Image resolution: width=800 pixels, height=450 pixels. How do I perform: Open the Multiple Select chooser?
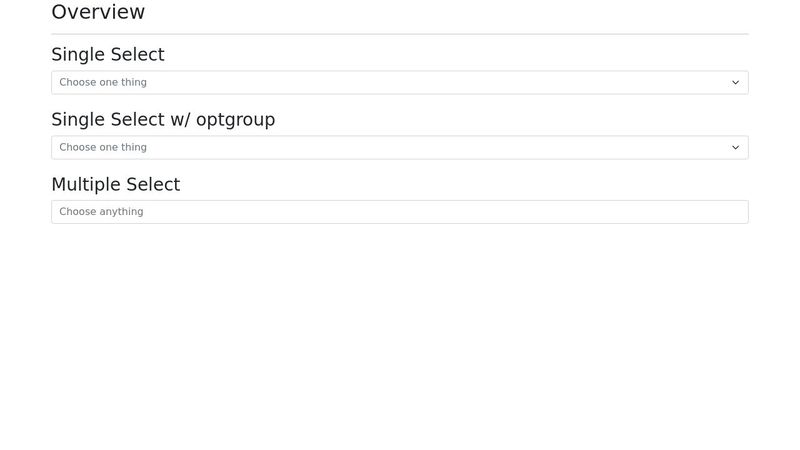pyautogui.click(x=399, y=212)
